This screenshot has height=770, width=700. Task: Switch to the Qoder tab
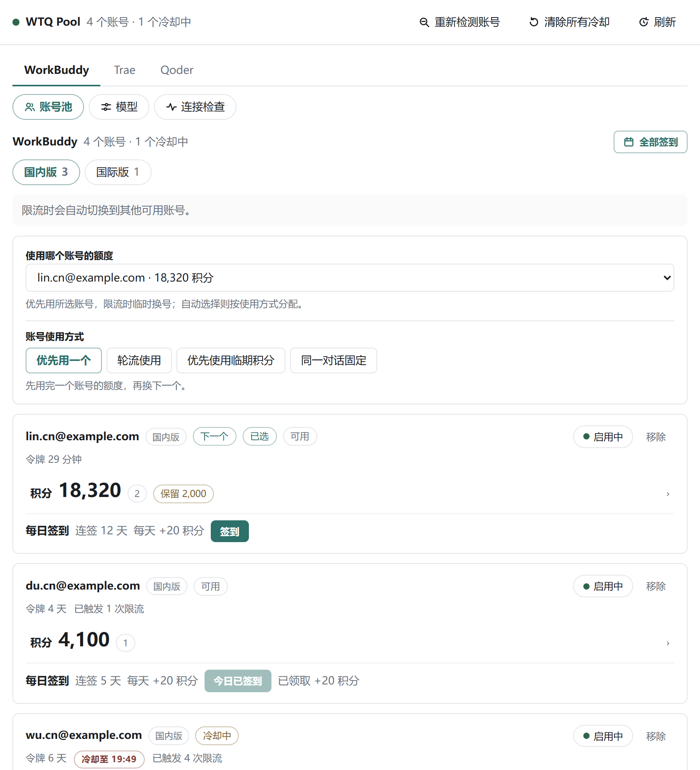[x=177, y=70]
